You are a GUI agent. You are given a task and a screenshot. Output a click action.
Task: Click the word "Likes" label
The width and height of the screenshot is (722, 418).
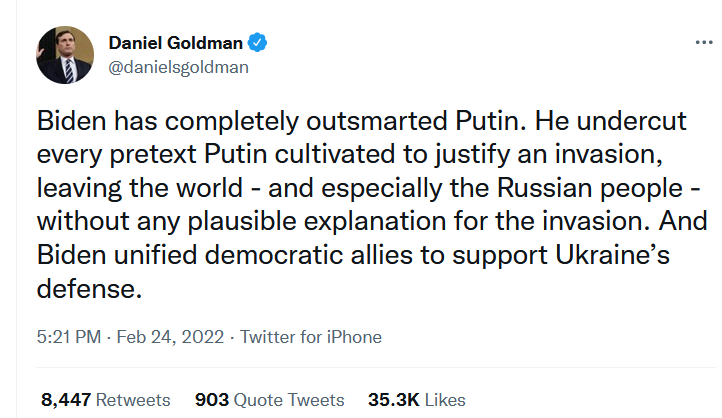pos(444,399)
